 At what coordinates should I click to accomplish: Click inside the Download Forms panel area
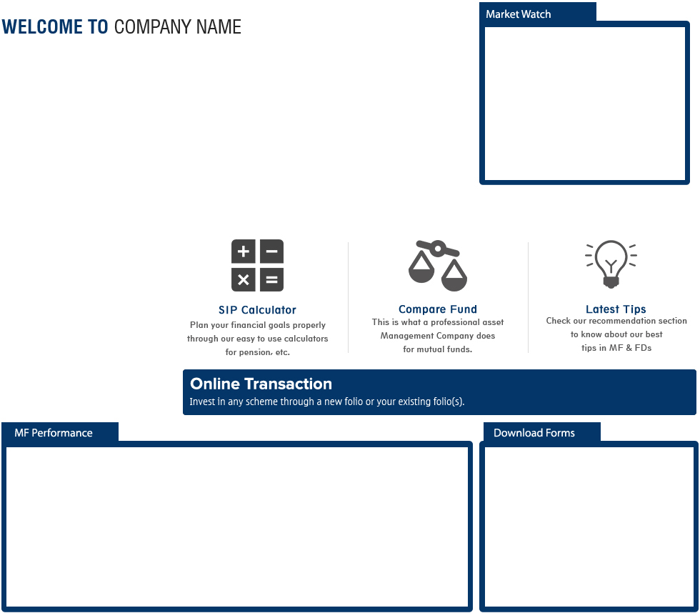(x=589, y=527)
